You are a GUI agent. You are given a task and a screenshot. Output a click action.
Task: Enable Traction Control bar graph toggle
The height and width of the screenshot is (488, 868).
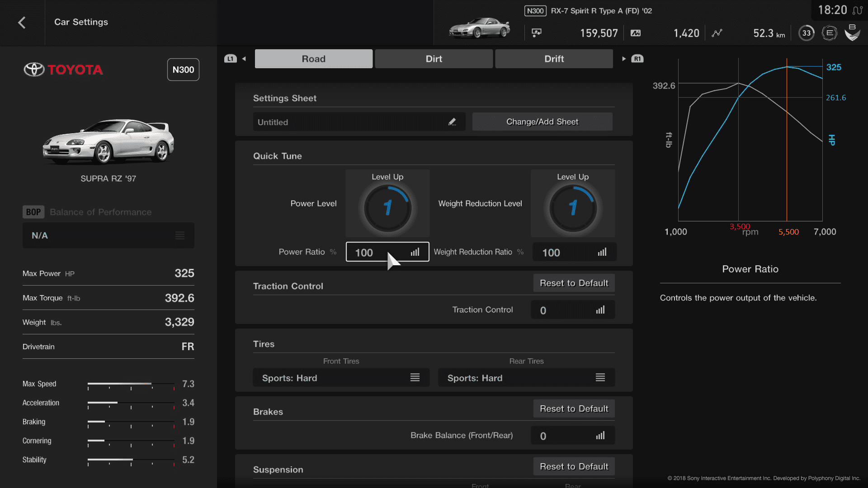(600, 310)
